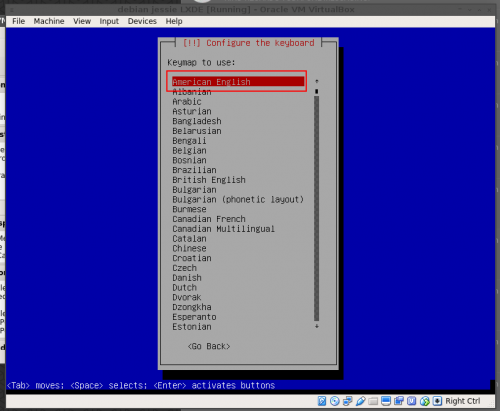Click the hard disk activity status icon

click(322, 401)
